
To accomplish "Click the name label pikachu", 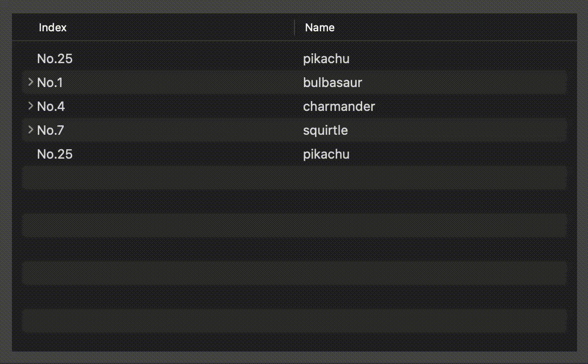I will tap(326, 59).
